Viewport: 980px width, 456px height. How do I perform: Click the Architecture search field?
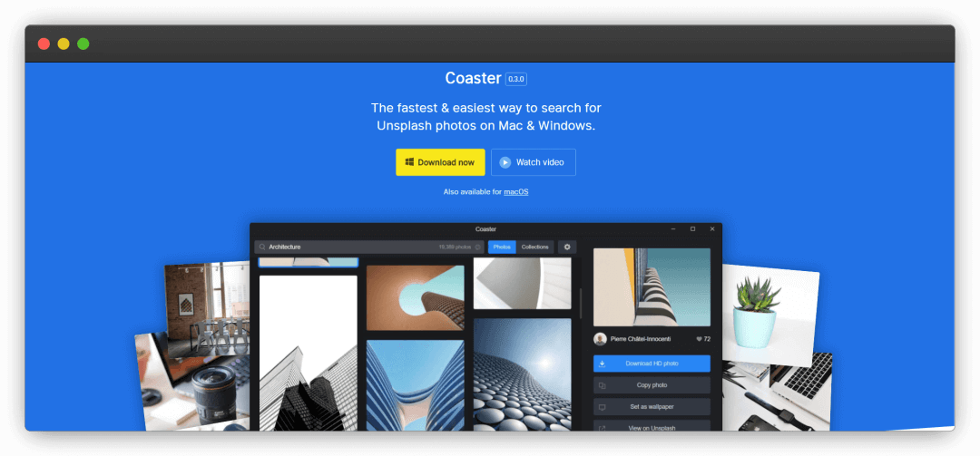[368, 247]
